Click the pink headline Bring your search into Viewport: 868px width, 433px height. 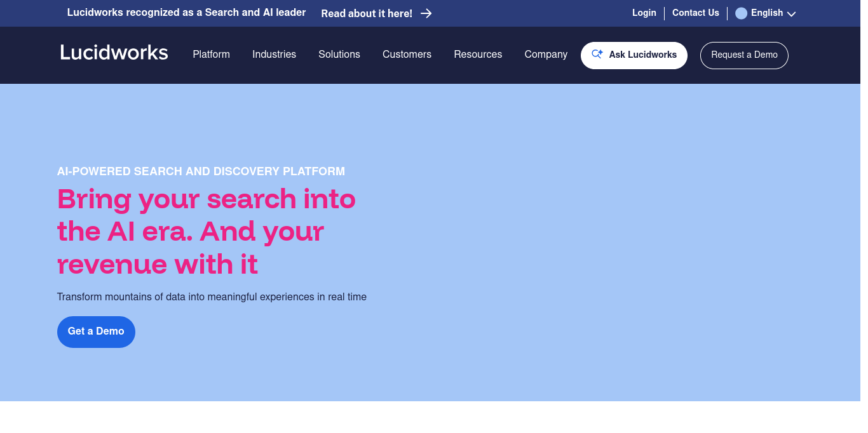(207, 199)
